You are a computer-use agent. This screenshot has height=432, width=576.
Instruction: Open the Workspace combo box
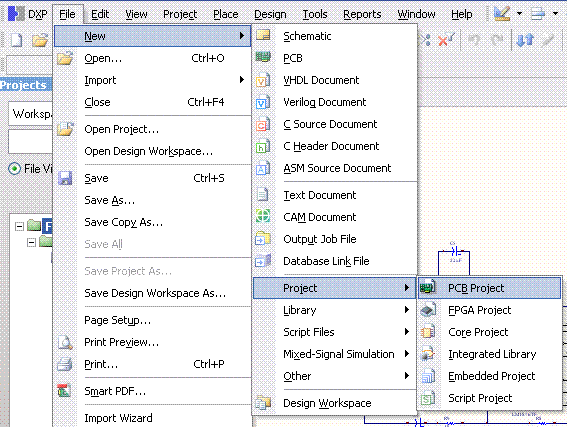pyautogui.click(x=30, y=114)
